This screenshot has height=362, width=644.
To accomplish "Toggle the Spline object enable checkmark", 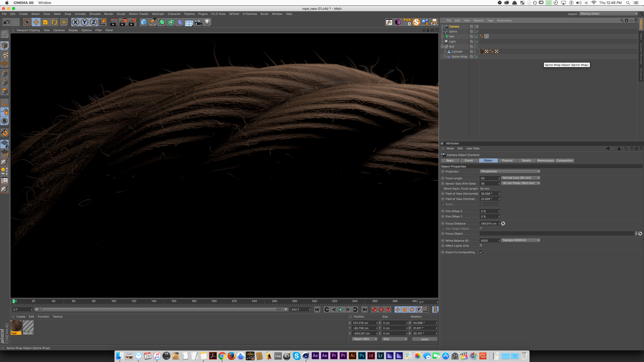I will [x=477, y=32].
